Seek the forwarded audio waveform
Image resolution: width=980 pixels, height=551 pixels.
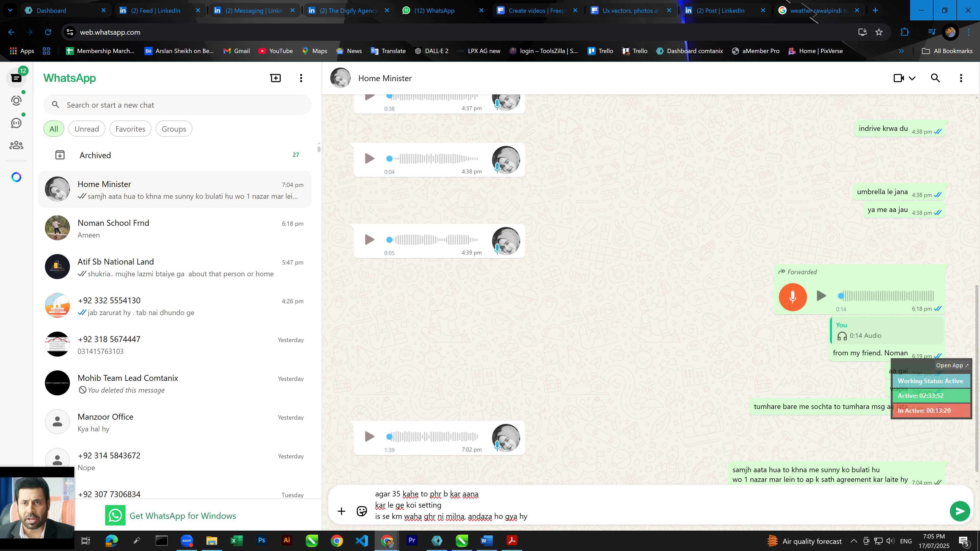tap(886, 295)
